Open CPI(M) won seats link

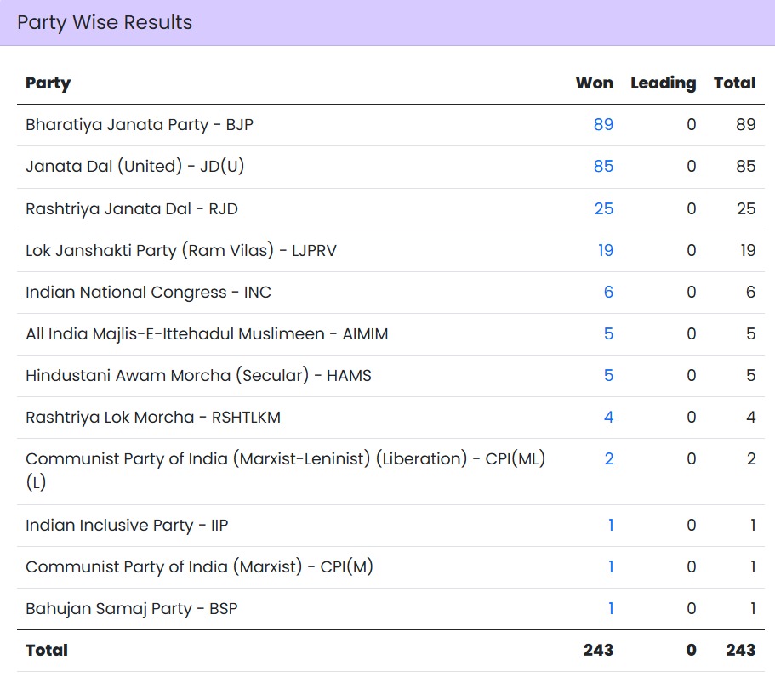click(610, 567)
